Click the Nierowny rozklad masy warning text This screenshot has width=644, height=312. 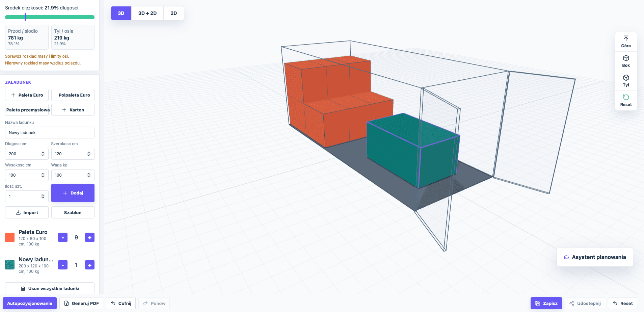click(43, 63)
